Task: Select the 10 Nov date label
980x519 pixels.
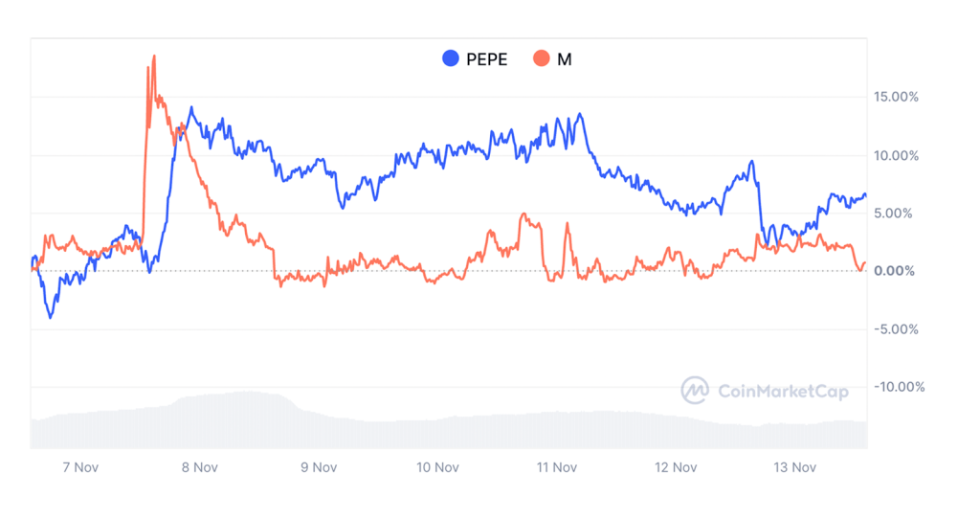Action: coord(436,468)
